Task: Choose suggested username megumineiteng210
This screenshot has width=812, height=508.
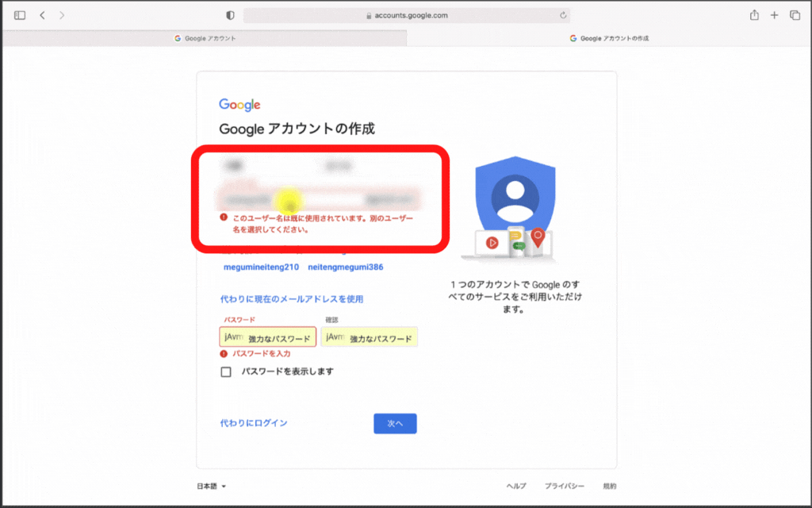Action: [261, 267]
